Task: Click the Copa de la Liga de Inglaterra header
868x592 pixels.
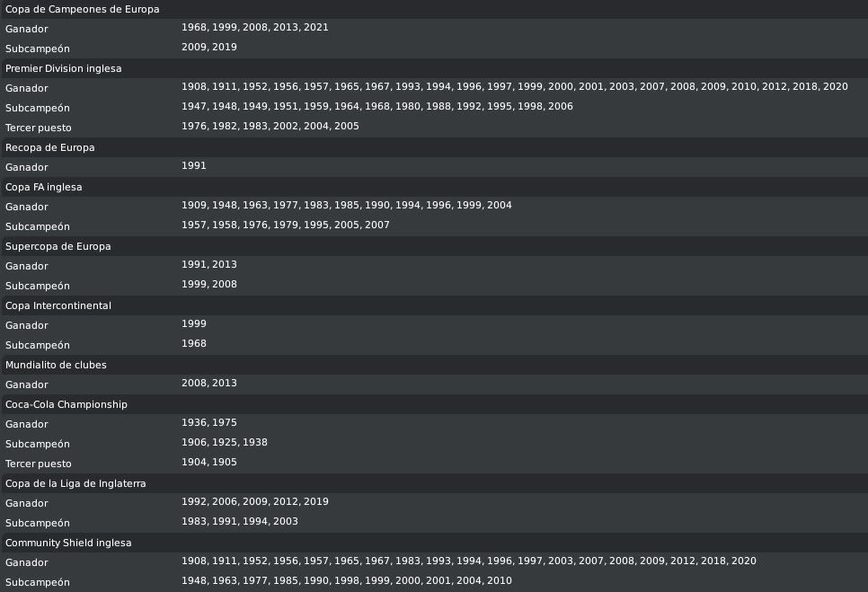Action: click(x=75, y=483)
